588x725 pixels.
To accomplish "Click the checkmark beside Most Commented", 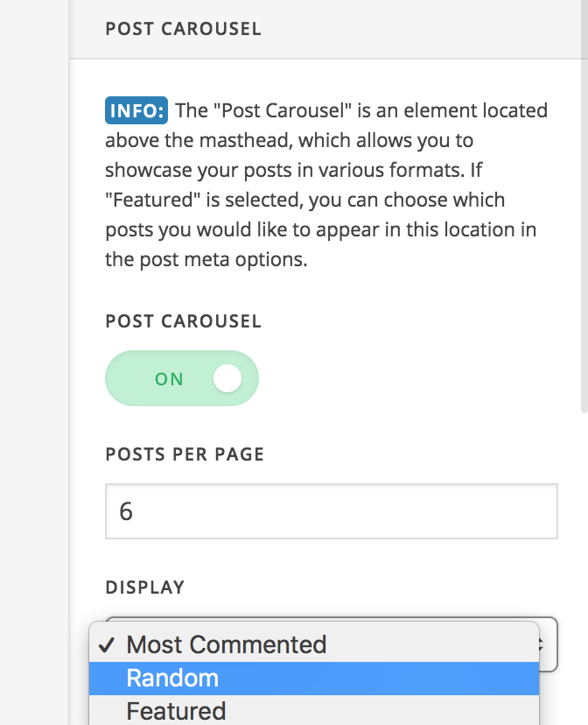I will (x=107, y=644).
